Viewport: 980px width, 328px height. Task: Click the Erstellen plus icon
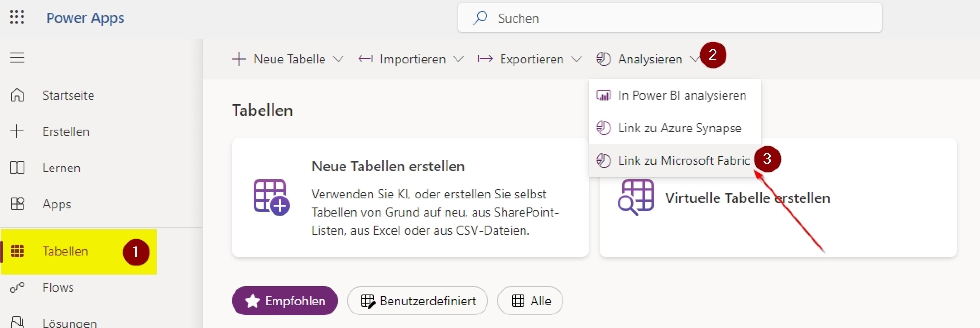(x=17, y=131)
